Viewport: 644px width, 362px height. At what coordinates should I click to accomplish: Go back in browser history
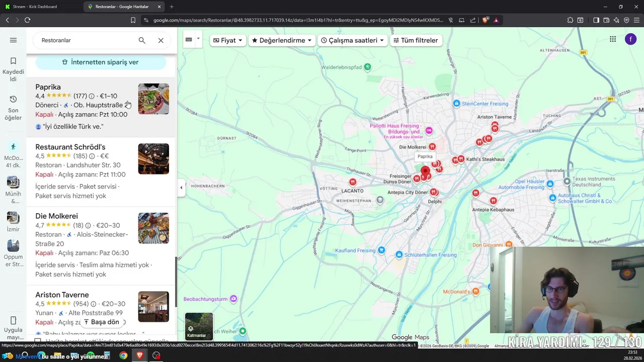pos(7,20)
